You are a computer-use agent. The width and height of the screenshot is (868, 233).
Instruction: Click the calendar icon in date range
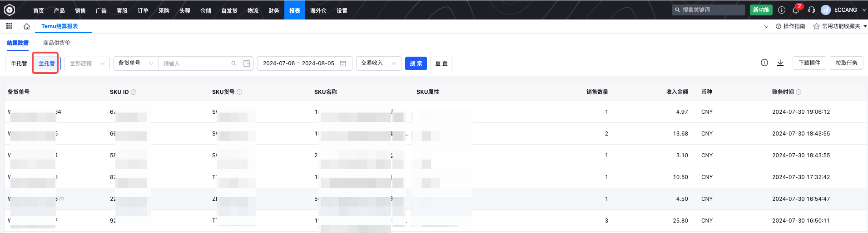(x=343, y=63)
